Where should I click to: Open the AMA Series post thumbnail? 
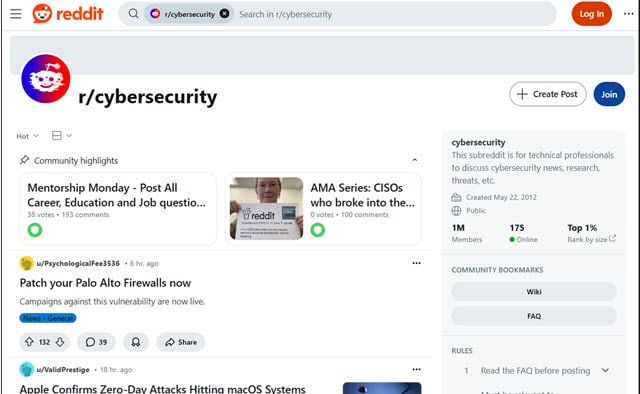click(x=267, y=208)
